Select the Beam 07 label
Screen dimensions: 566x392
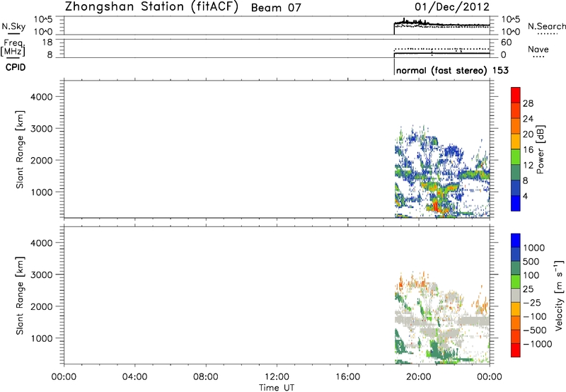pos(276,8)
